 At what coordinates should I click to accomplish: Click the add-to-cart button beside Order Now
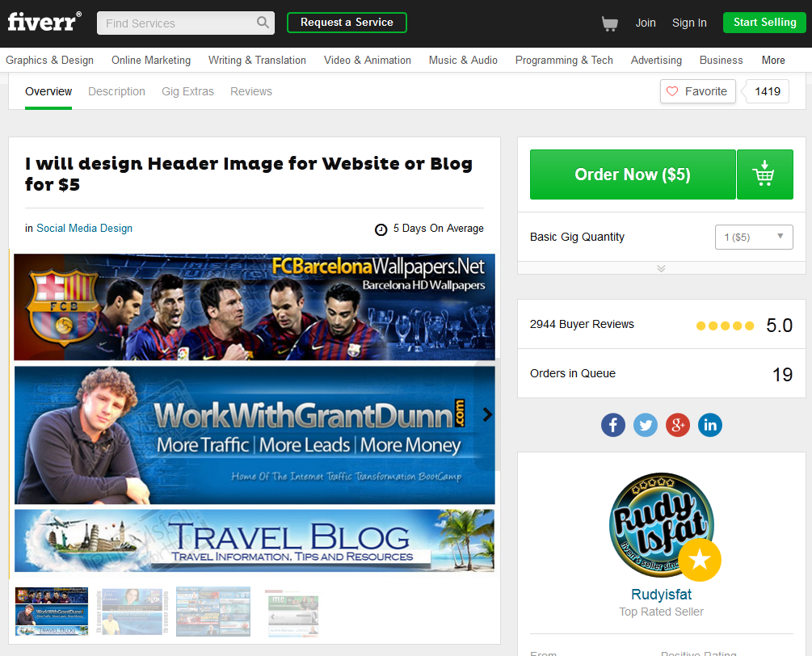765,175
